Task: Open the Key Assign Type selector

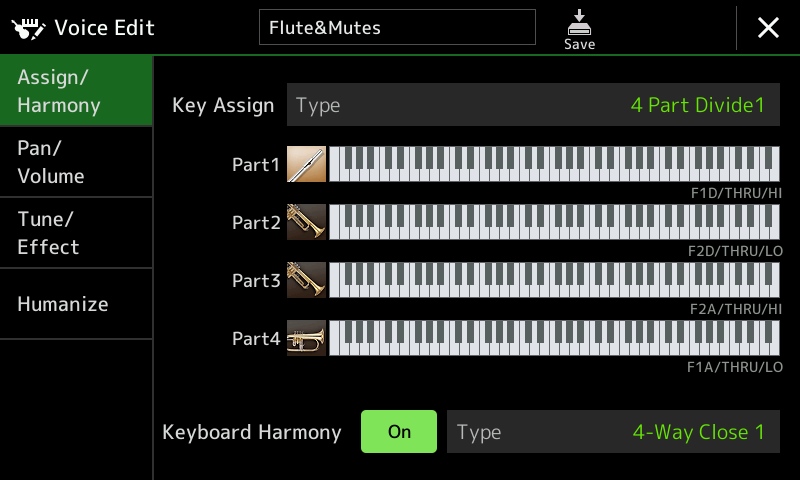Action: (x=533, y=105)
